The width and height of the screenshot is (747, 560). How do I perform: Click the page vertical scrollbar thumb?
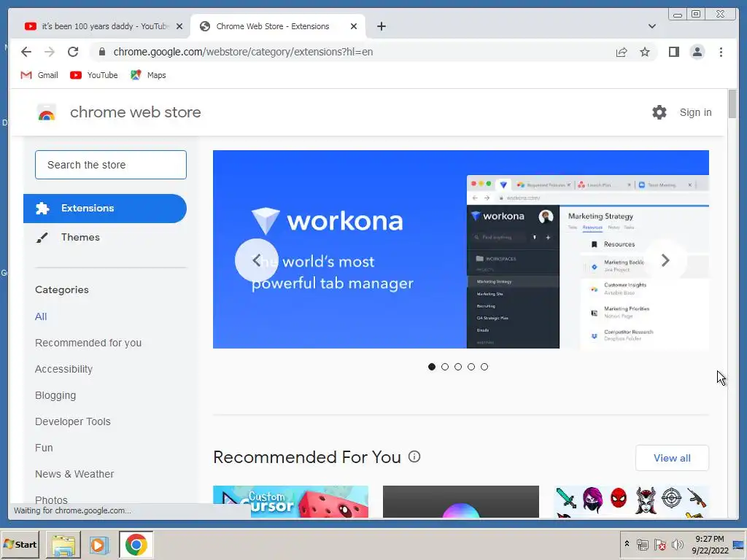[x=732, y=104]
